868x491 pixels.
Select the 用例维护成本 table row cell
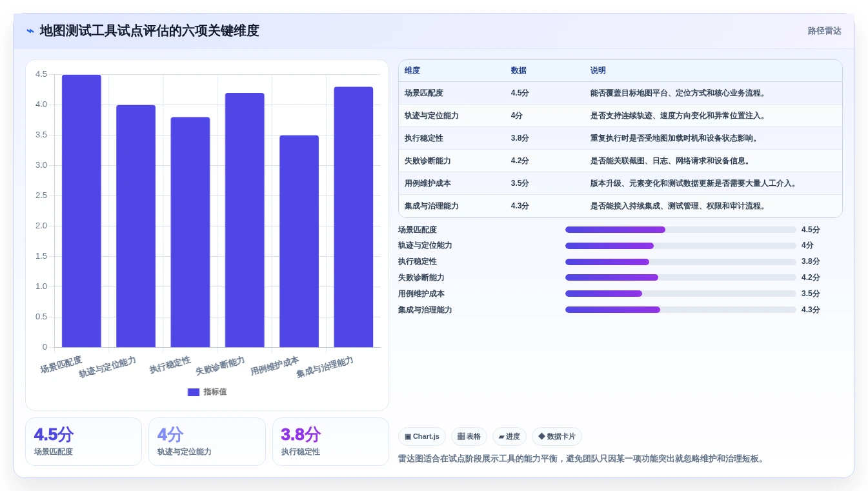pyautogui.click(x=428, y=183)
